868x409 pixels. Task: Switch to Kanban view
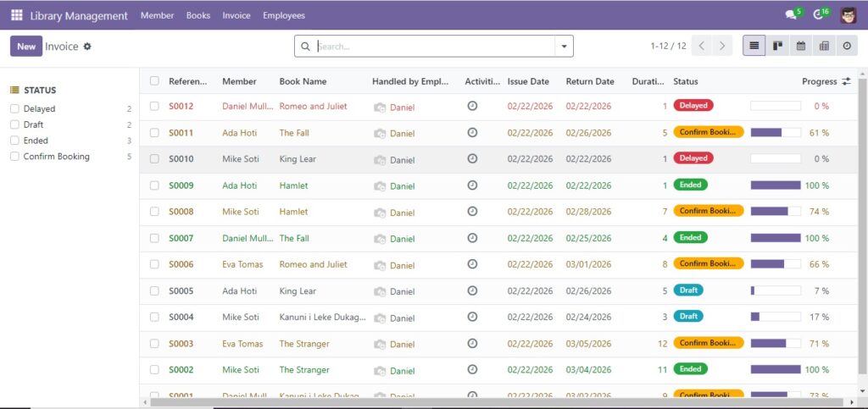[776, 46]
